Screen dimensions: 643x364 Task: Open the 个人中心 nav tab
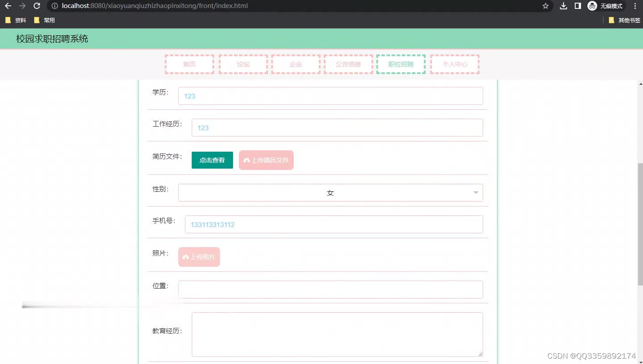point(455,64)
